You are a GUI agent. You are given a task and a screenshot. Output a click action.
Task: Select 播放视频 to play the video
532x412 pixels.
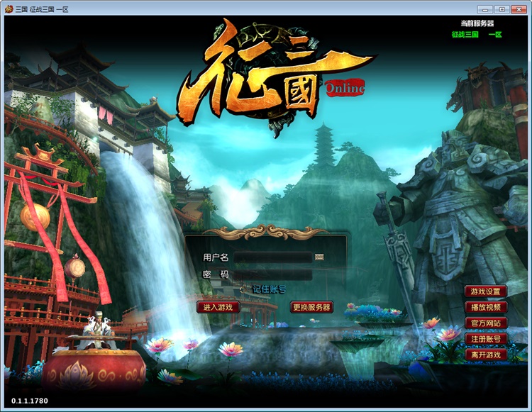pyautogui.click(x=486, y=307)
